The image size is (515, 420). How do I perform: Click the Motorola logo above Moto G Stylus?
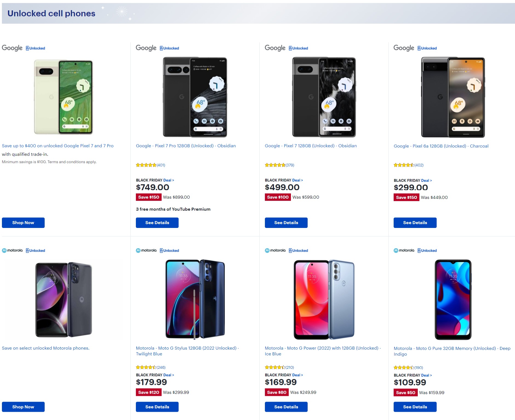pyautogui.click(x=146, y=250)
